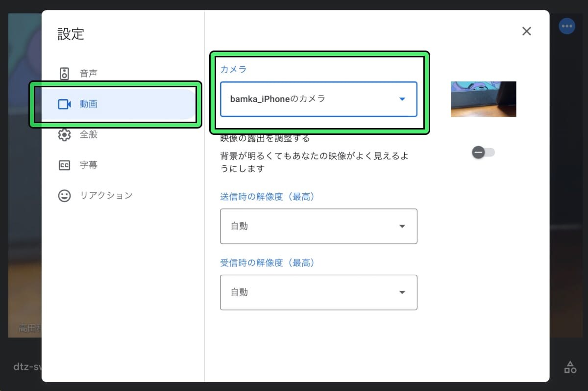
Task: Click arrow of 受信時の解像度 dropdown
Action: (402, 292)
